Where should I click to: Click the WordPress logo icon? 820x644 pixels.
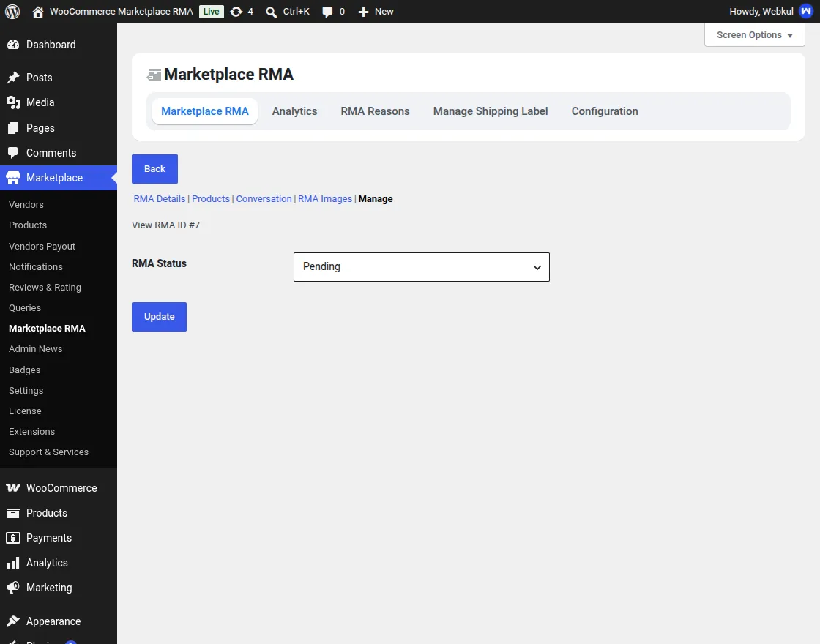pos(12,12)
